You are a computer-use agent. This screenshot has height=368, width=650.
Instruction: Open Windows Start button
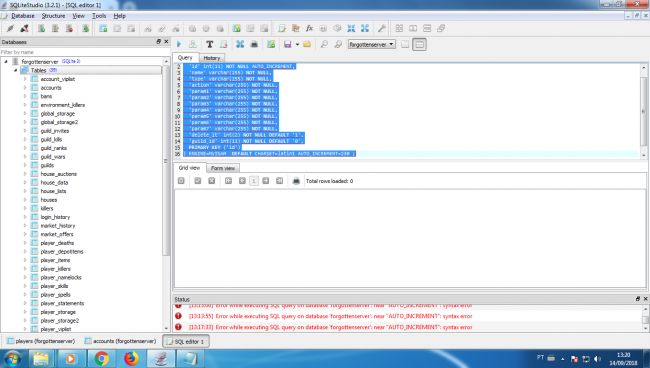click(12, 358)
